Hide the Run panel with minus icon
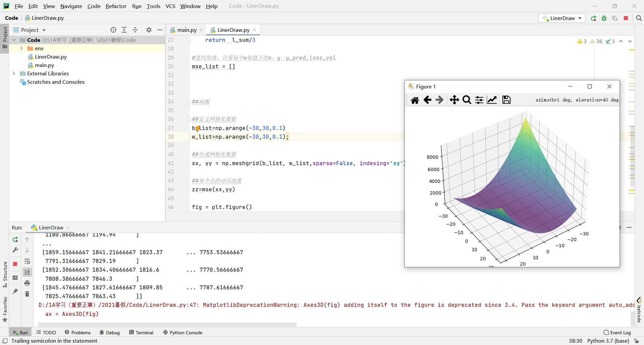Screen dimensions: 644x345 (629, 227)
